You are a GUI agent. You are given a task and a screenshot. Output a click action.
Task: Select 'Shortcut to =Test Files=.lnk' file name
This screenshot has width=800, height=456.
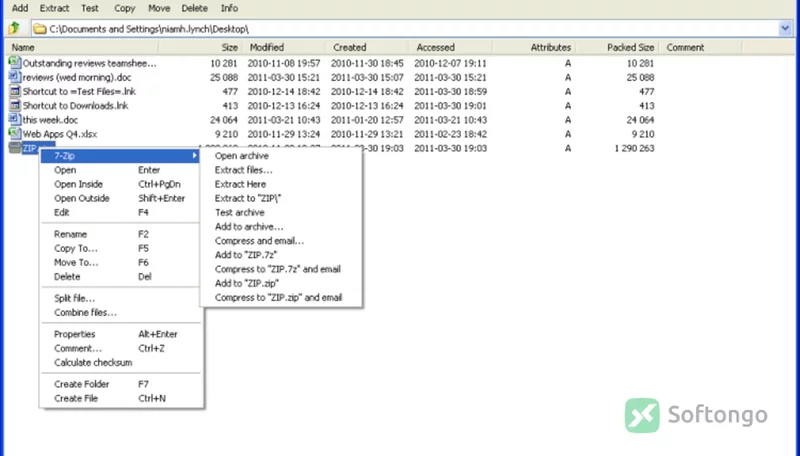point(79,92)
